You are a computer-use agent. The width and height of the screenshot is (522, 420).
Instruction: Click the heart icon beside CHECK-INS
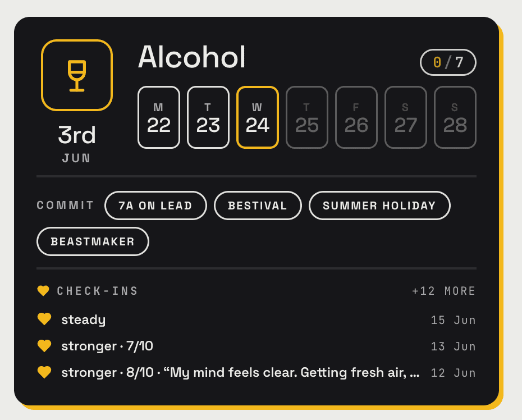pos(43,290)
